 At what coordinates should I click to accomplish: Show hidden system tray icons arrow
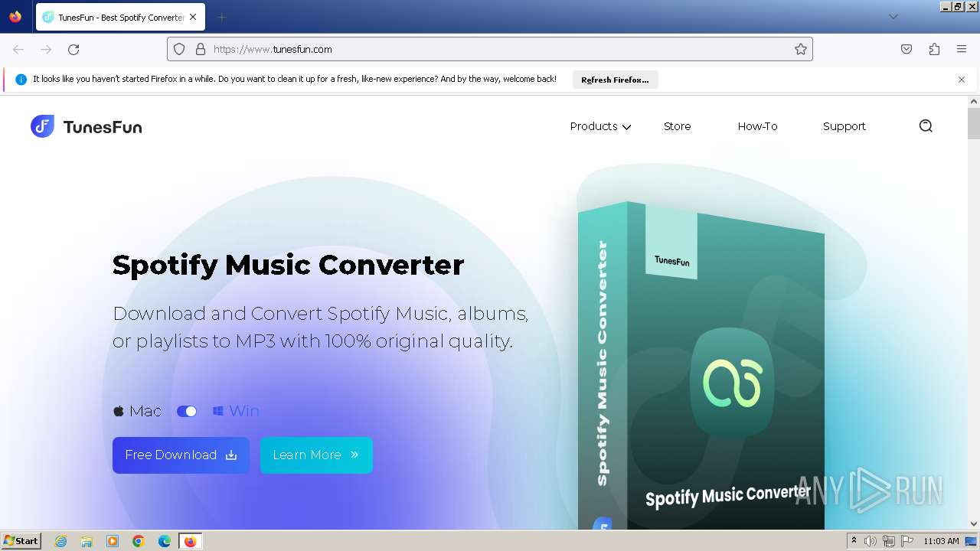pos(854,541)
